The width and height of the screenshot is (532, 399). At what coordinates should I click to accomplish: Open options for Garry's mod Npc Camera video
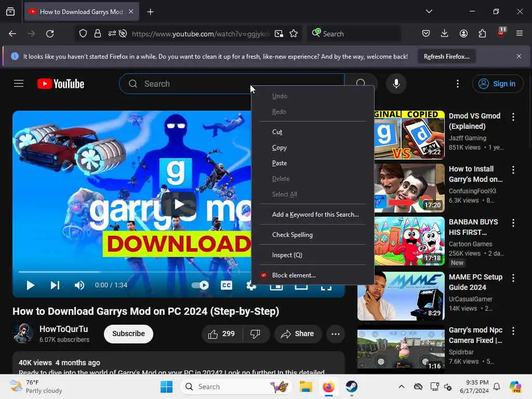pyautogui.click(x=513, y=331)
